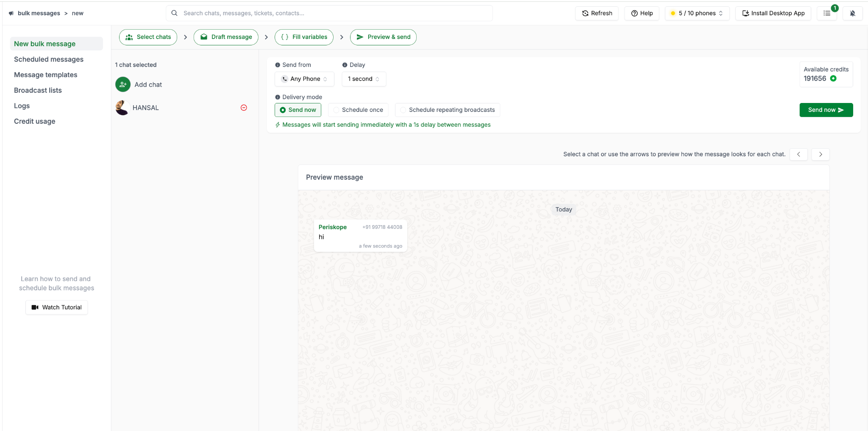Go to Draft message step
This screenshot has width=868, height=431.
226,37
